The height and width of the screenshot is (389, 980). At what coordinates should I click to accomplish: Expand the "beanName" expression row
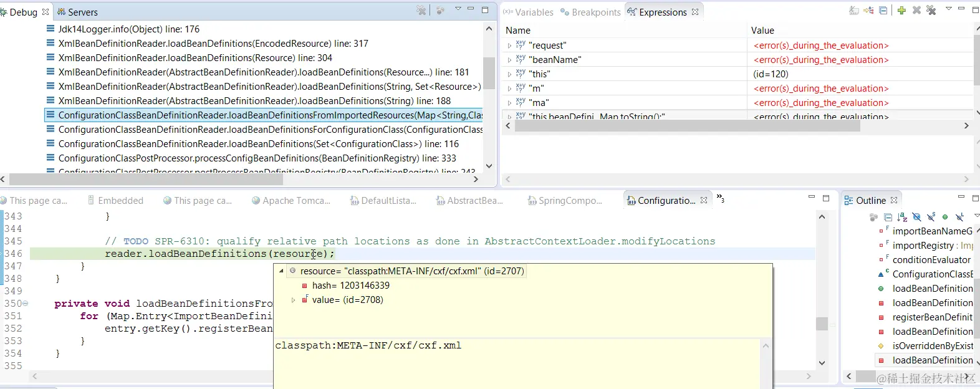tap(509, 60)
